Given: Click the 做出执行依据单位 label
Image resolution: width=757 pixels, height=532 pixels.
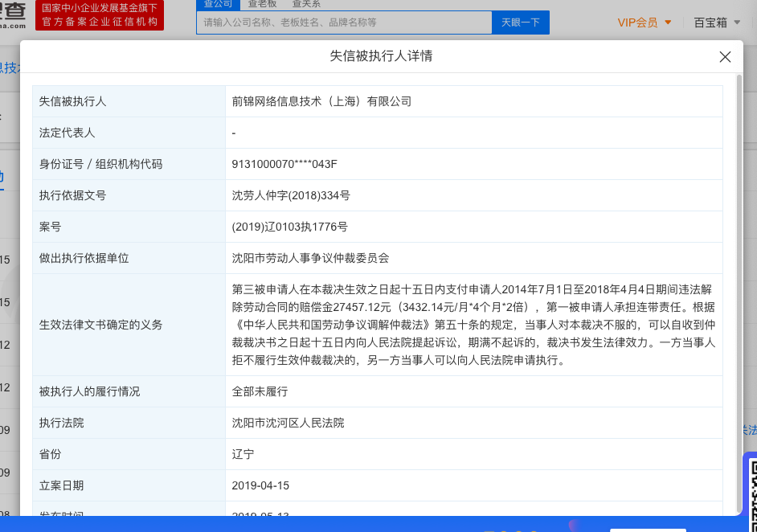Looking at the screenshot, I should tap(84, 258).
